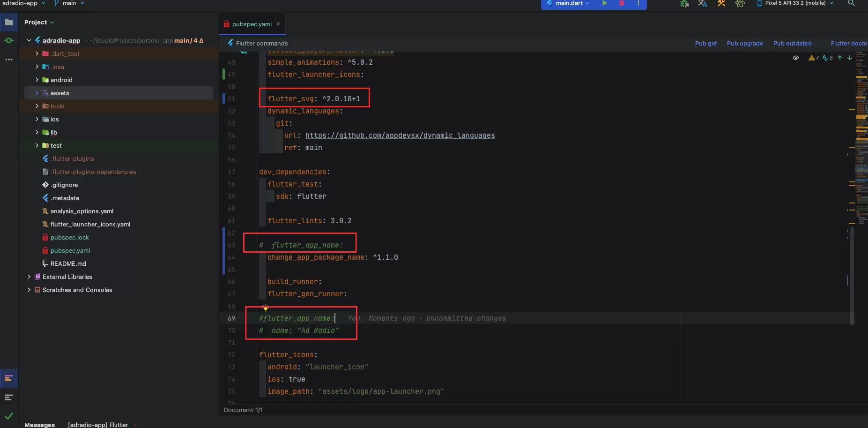Click the atom-shaped icon in top toolbar
The width and height of the screenshot is (868, 428).
pyautogui.click(x=740, y=4)
